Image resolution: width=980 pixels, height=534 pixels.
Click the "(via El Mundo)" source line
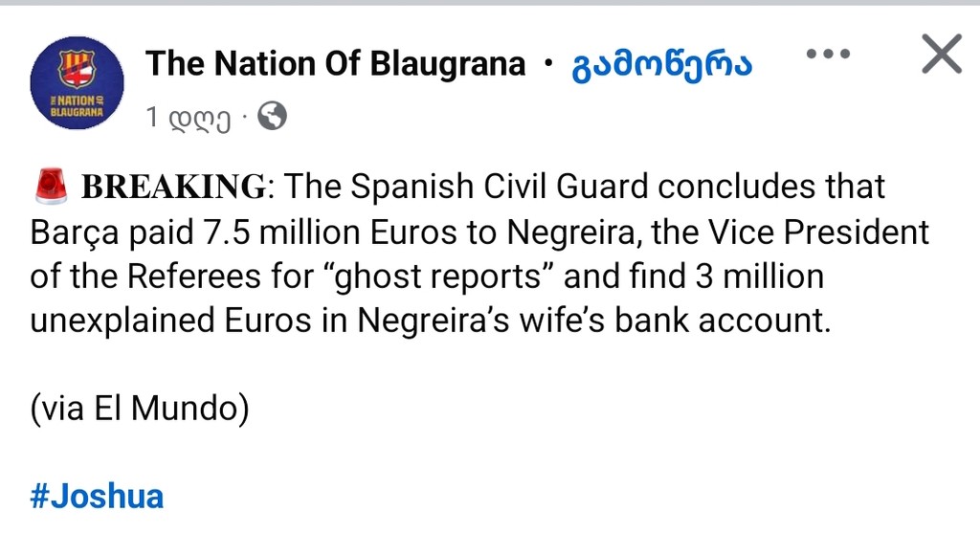pos(140,410)
